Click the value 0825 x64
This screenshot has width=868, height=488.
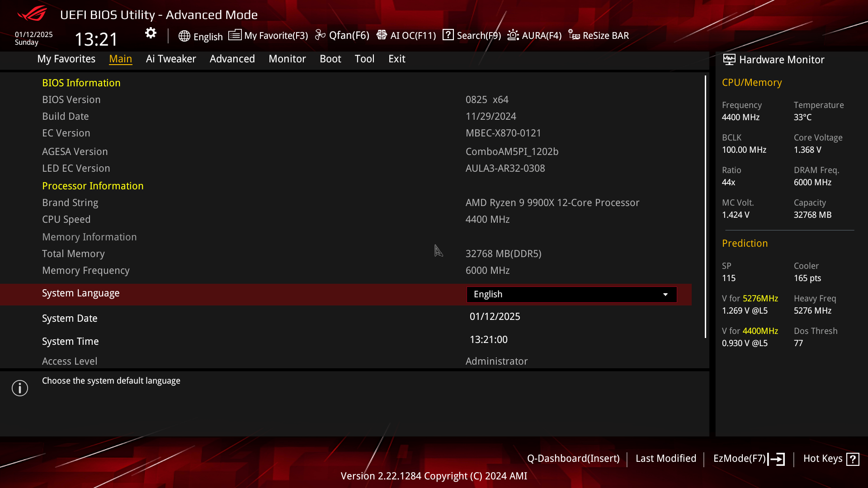coord(487,99)
